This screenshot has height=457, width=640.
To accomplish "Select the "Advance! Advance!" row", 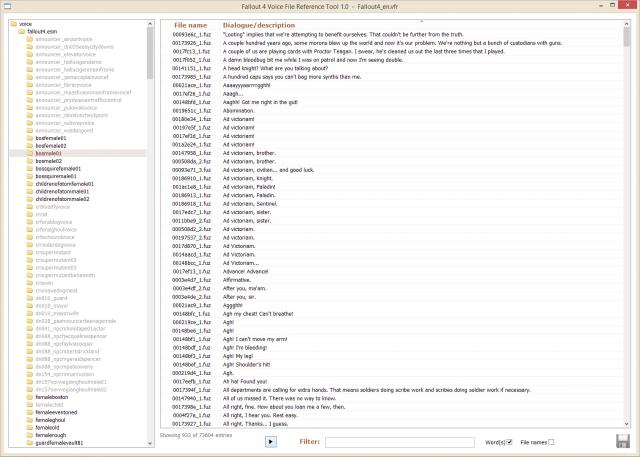I will (x=392, y=271).
